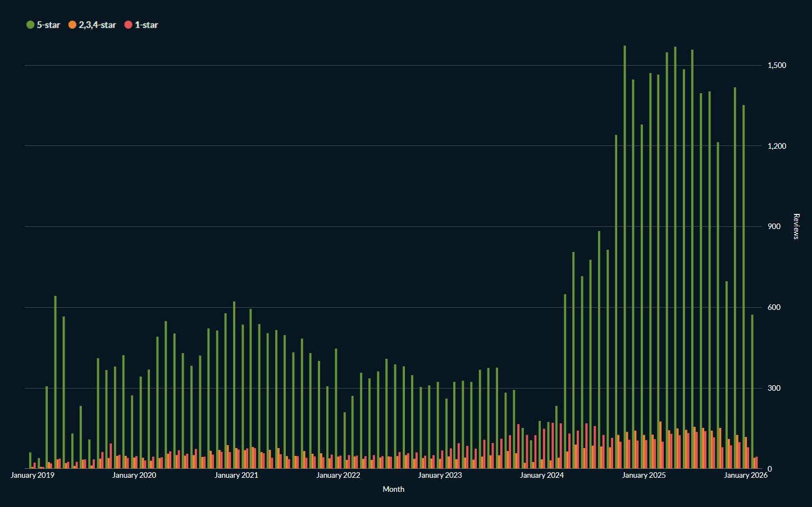Select the peak green bar around January 2021
Screen dimensions: 812x507
[x=234, y=387]
